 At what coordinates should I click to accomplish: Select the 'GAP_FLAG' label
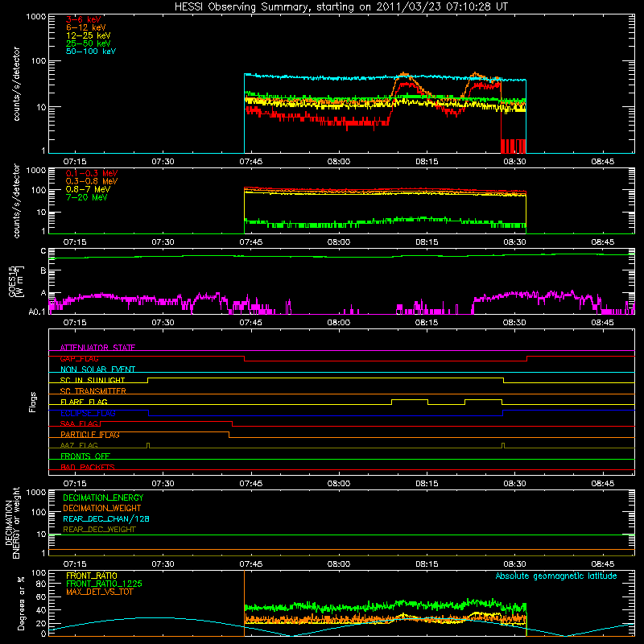(80, 358)
